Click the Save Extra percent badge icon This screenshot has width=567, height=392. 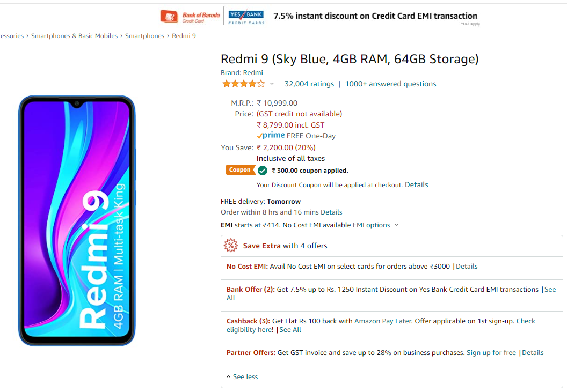(231, 246)
